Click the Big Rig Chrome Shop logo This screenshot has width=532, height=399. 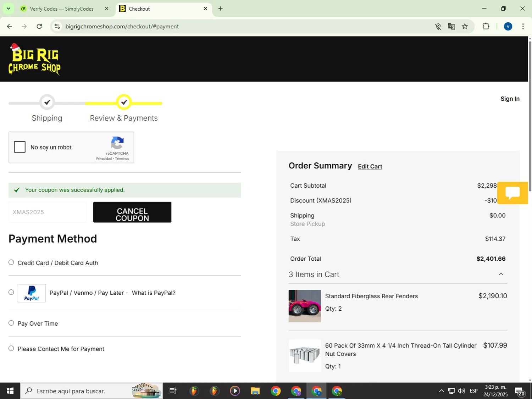(34, 59)
